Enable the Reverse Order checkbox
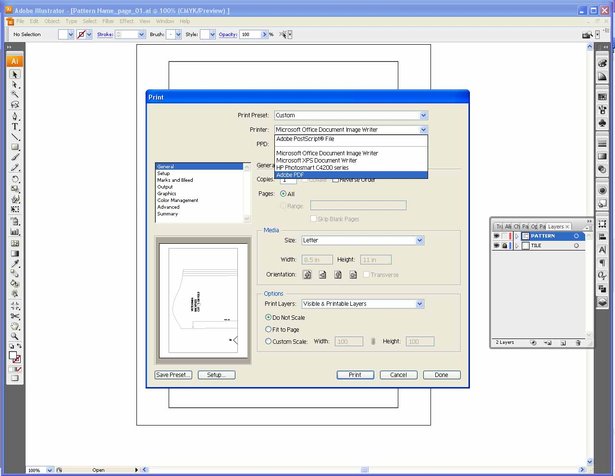The height and width of the screenshot is (476, 615). click(335, 180)
